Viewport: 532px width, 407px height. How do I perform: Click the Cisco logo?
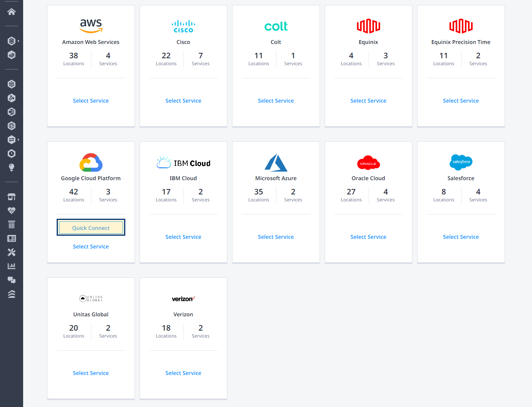184,26
